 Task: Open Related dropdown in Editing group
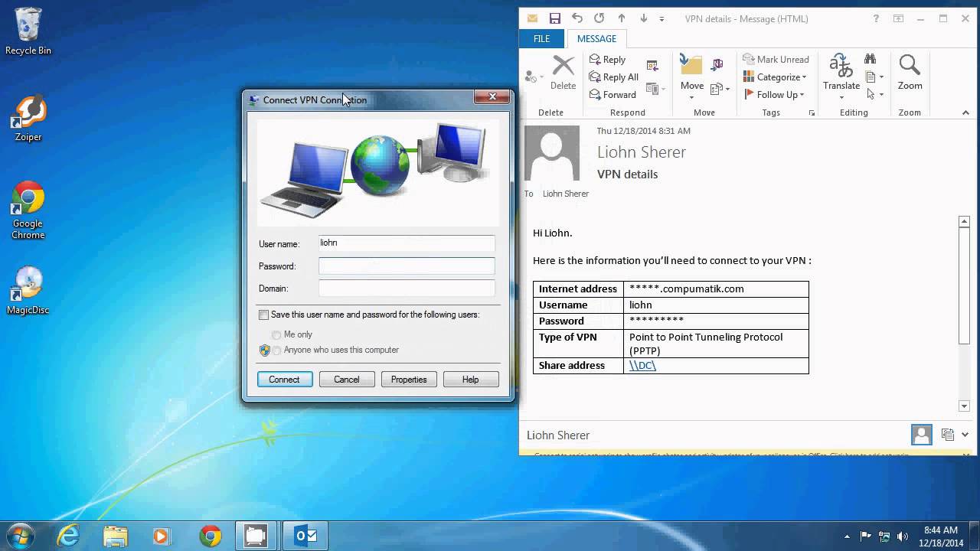tap(874, 77)
